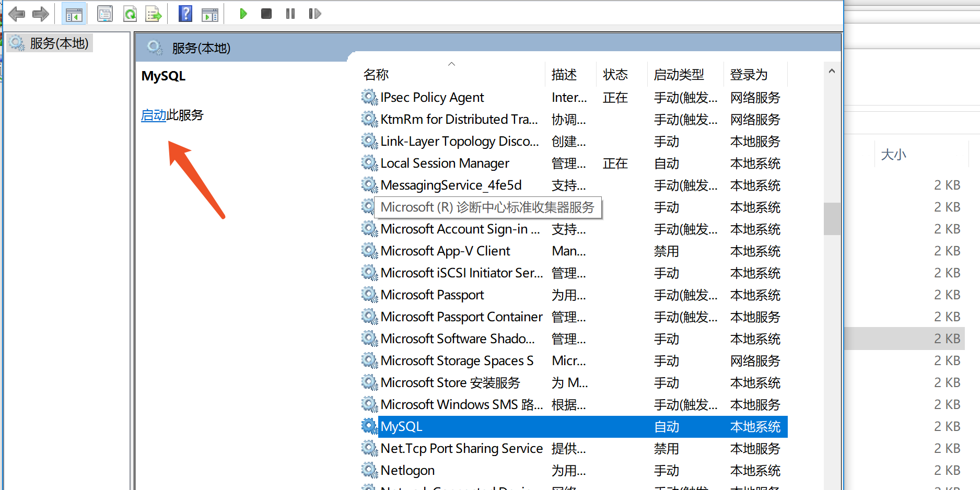The height and width of the screenshot is (490, 980).
Task: Open the Properties toolbar icon
Action: (105, 14)
